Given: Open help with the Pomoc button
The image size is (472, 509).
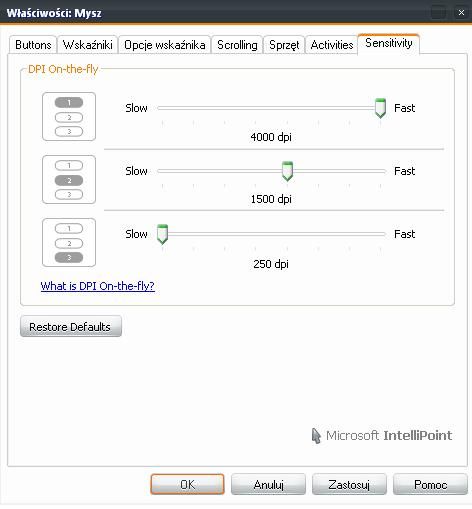Looking at the screenshot, I should click(430, 484).
